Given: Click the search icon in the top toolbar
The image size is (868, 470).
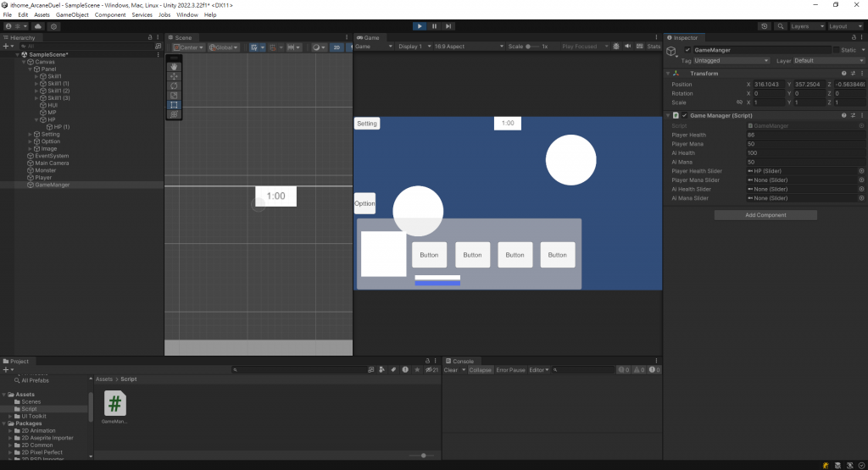Looking at the screenshot, I should [781, 26].
